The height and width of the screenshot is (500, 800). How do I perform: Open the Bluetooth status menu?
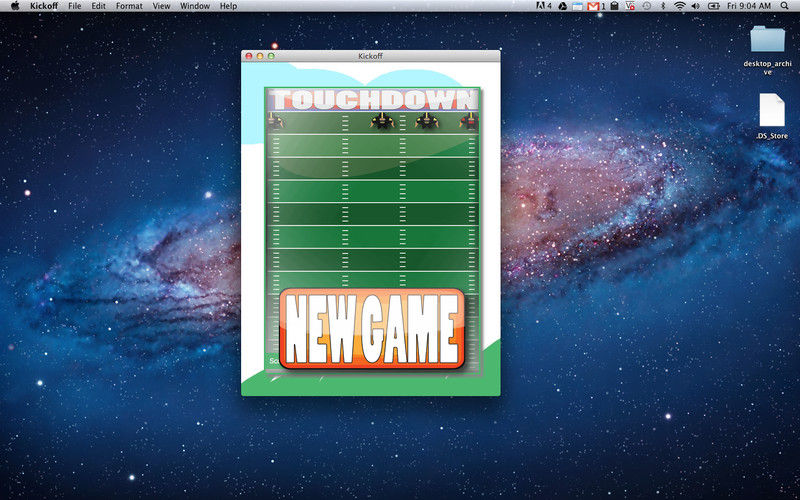(663, 6)
